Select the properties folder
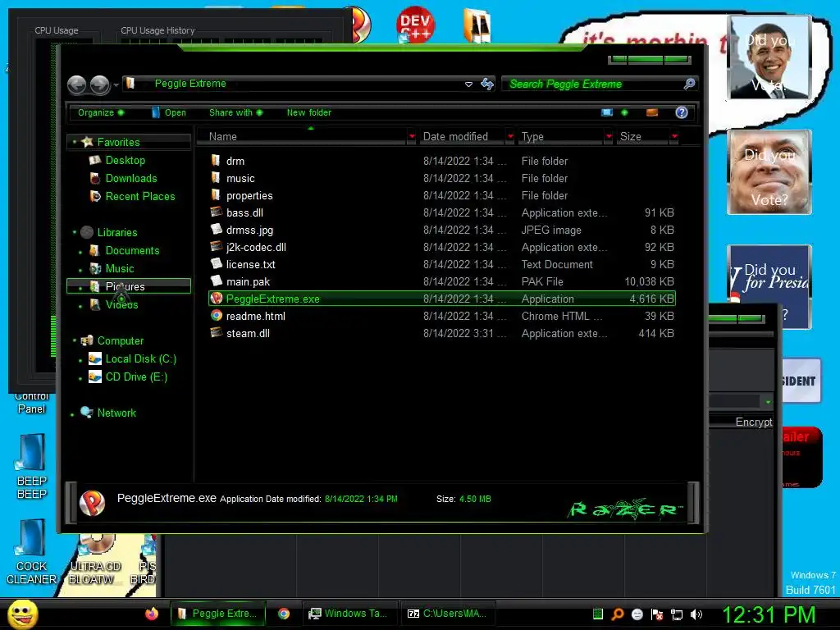 pyautogui.click(x=442, y=195)
